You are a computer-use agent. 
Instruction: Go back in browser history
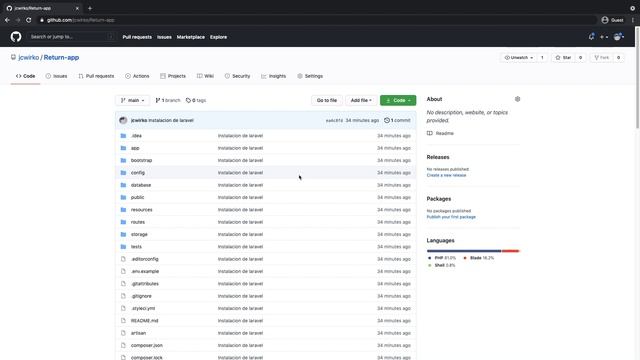point(7,20)
